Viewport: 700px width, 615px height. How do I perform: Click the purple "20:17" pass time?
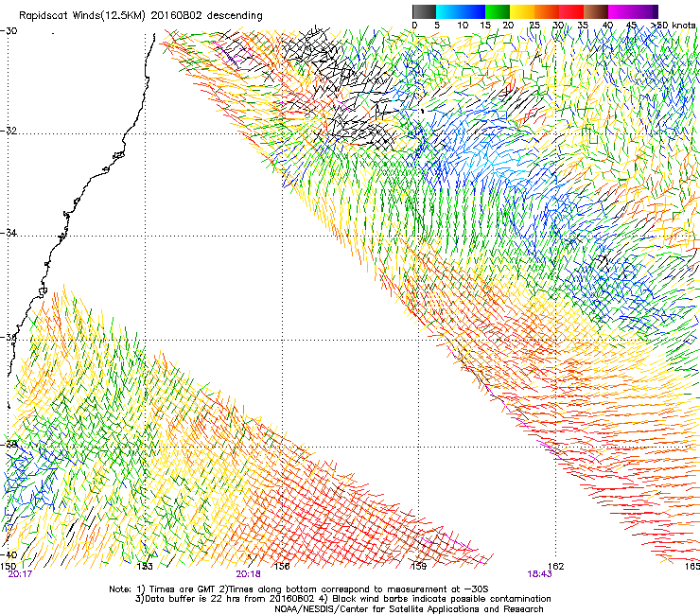[20, 574]
